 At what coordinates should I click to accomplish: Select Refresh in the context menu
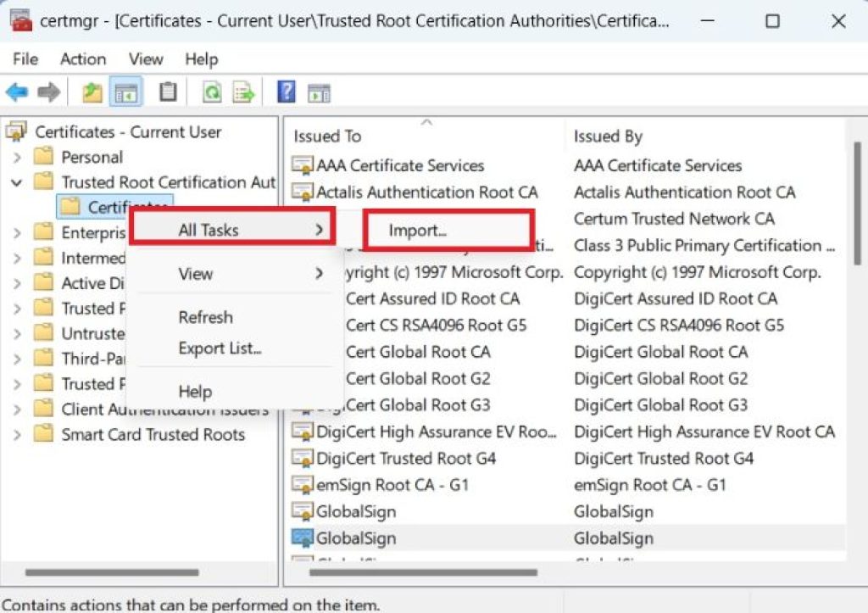(x=205, y=317)
